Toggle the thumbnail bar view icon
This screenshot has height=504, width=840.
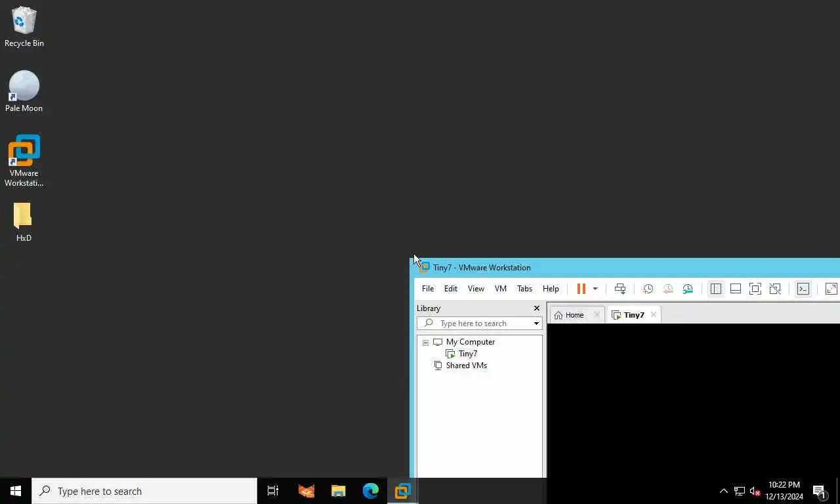[736, 289]
